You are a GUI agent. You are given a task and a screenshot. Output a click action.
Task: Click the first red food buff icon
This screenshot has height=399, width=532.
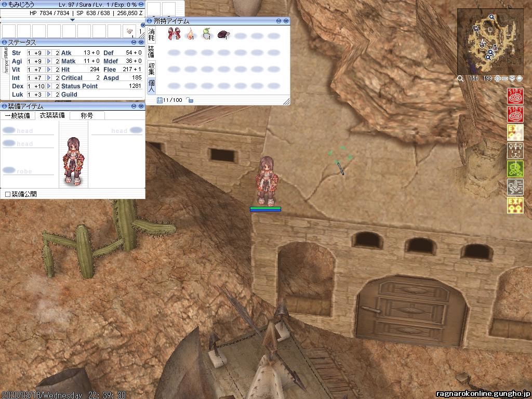pos(515,96)
